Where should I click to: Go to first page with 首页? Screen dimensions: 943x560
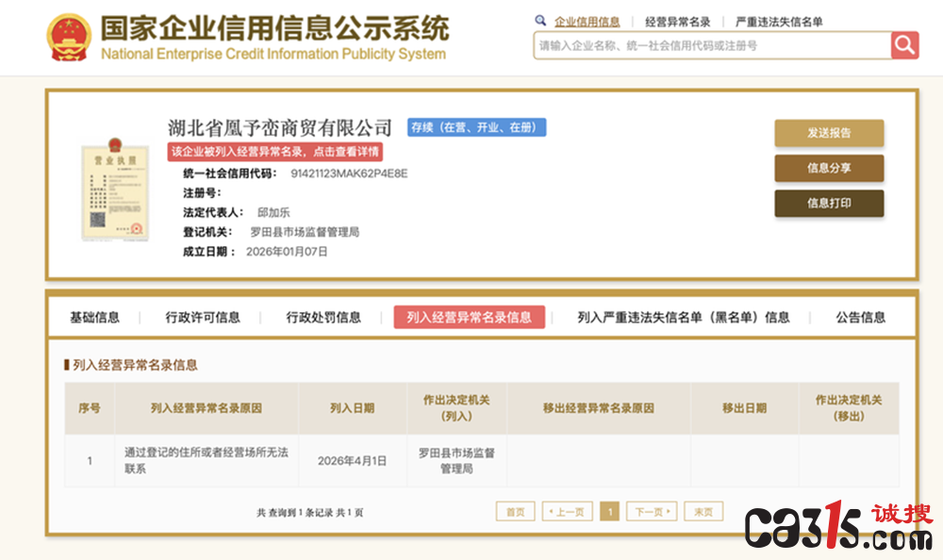point(515,512)
